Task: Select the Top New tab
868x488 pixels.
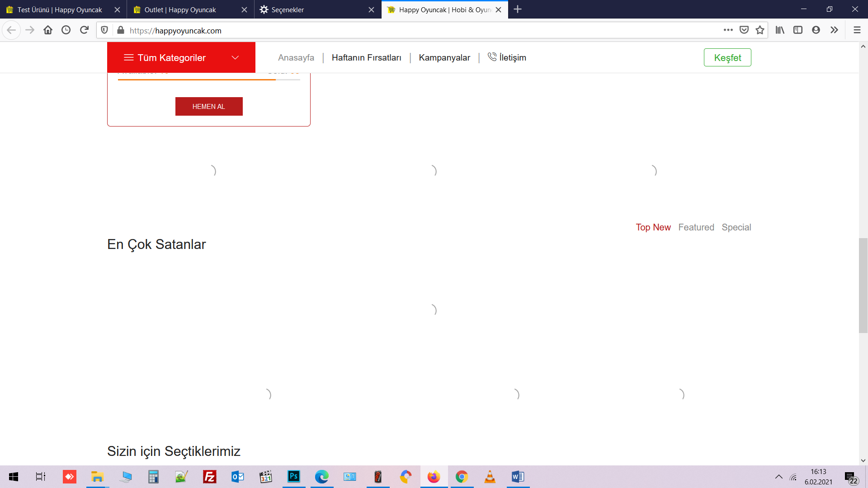Action: click(x=653, y=227)
